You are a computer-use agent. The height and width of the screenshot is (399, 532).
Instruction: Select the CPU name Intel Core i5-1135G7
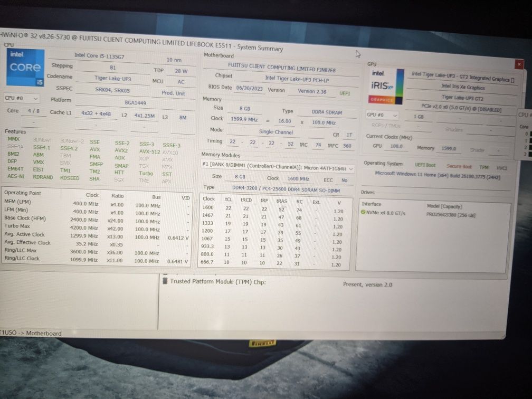tap(99, 55)
